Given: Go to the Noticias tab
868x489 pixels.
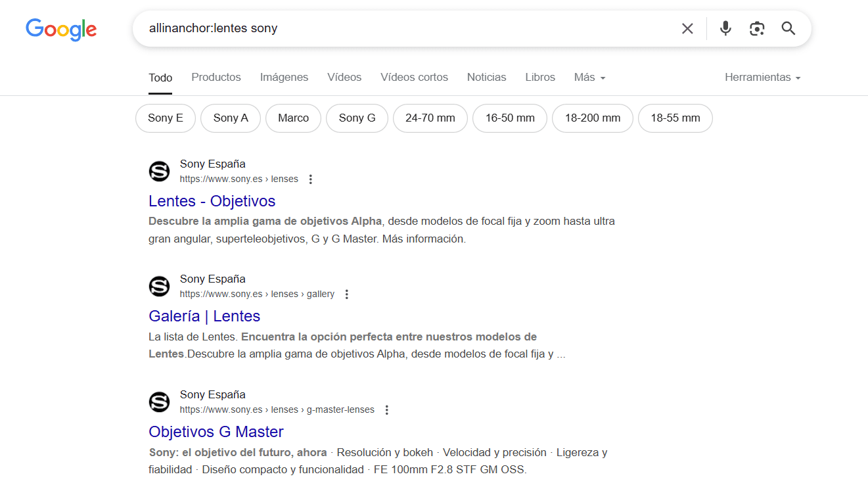Looking at the screenshot, I should click(x=486, y=77).
